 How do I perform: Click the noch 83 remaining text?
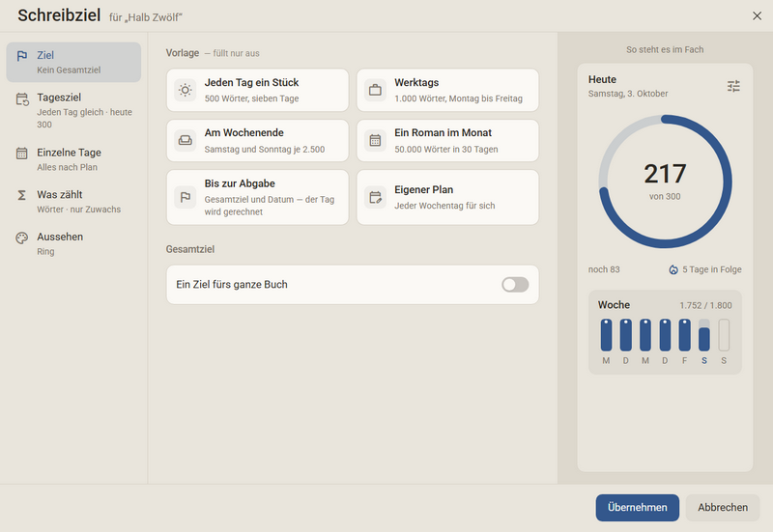604,269
